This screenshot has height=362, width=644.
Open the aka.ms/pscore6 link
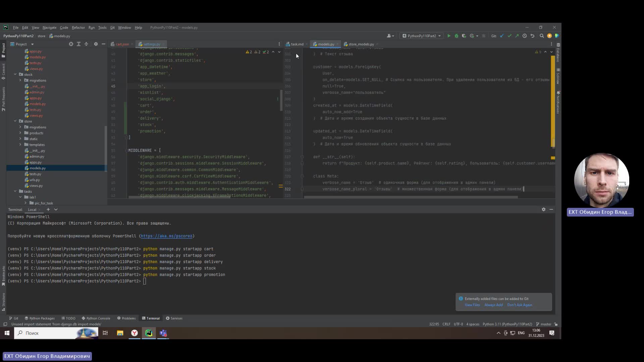pos(166,236)
